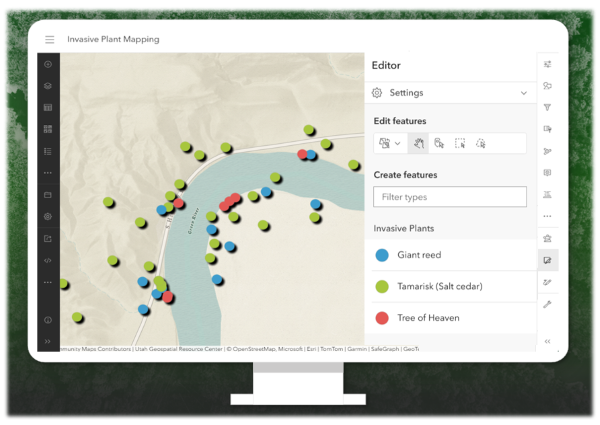Open the wrench Map tools icon
This screenshot has width=600, height=425.
(x=548, y=305)
